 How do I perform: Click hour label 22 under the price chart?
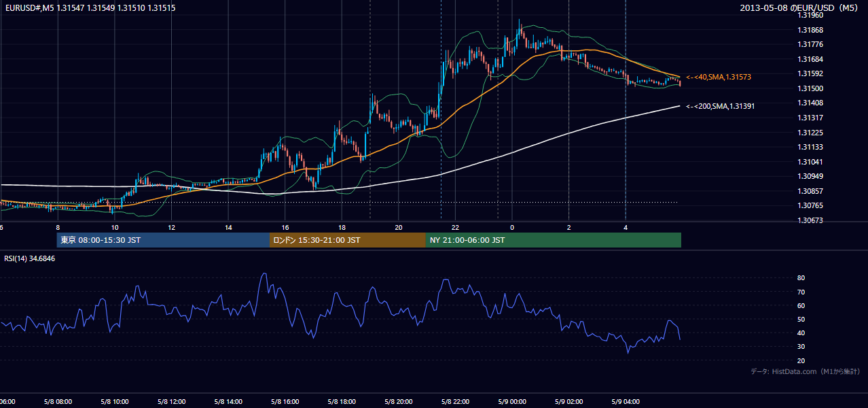[455, 227]
